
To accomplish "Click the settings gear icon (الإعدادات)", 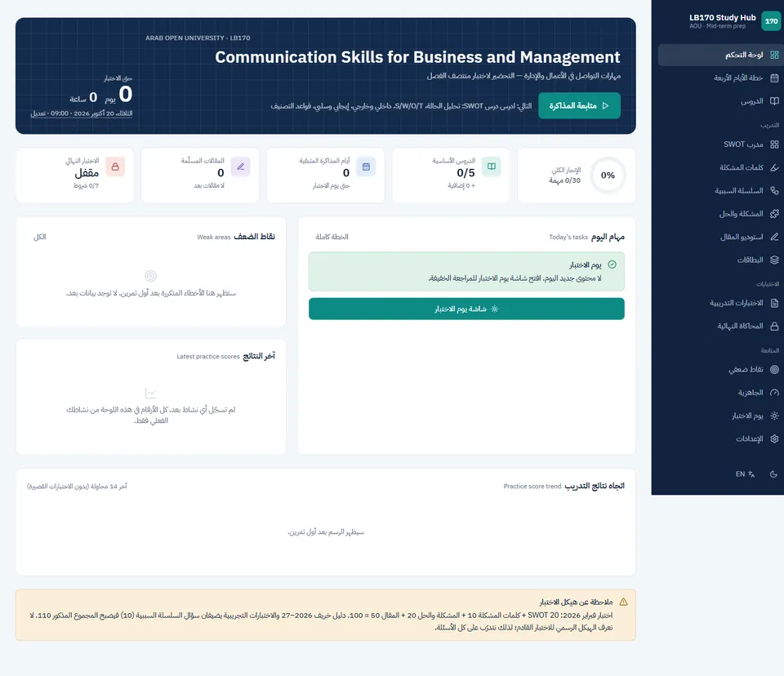I will [774, 438].
